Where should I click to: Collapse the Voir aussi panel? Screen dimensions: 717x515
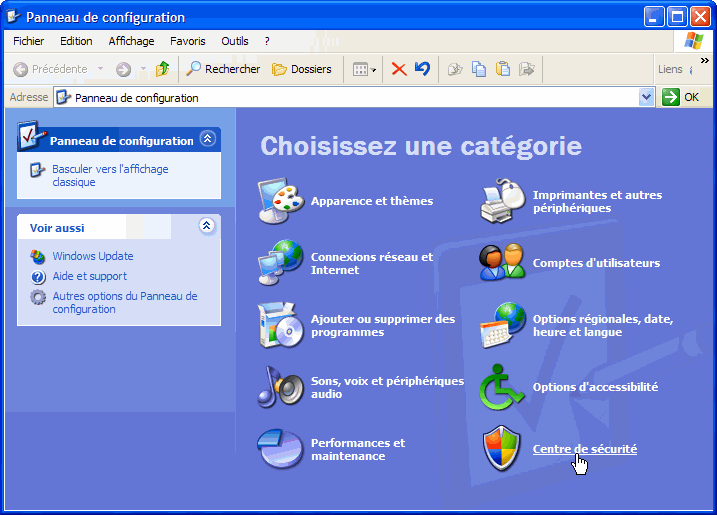click(207, 225)
